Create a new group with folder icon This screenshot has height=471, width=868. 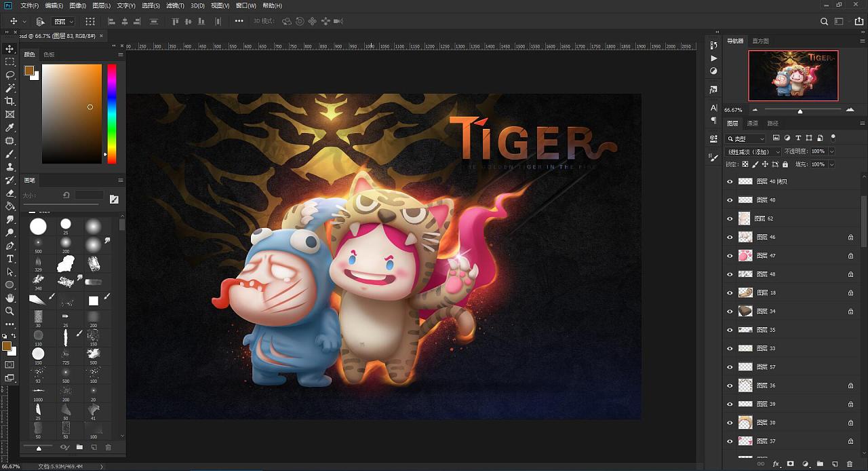point(820,464)
